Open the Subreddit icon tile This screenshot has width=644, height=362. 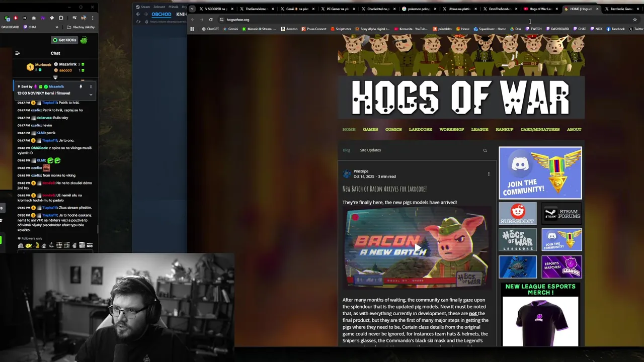[x=518, y=214]
